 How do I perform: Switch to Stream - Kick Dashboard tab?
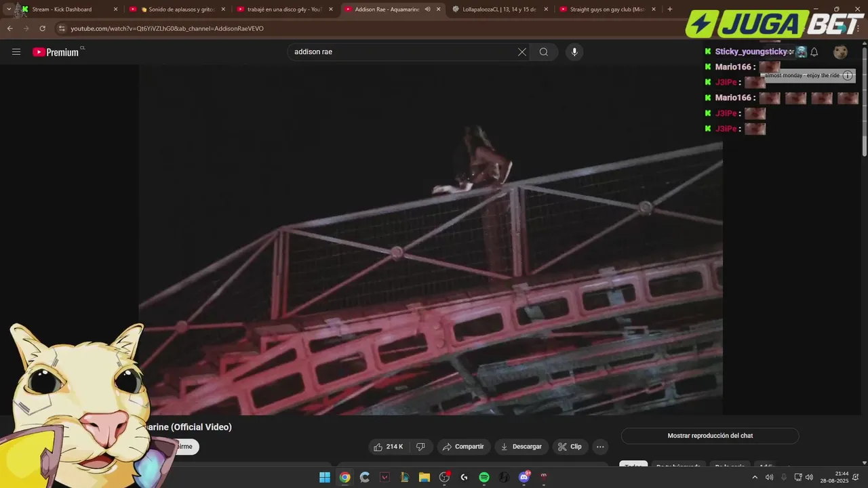[x=68, y=9]
